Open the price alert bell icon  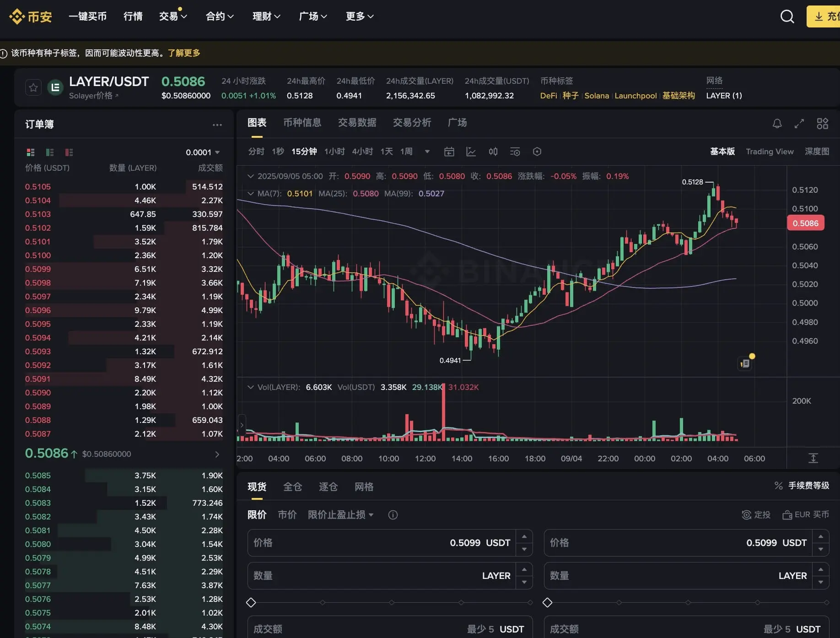click(777, 124)
